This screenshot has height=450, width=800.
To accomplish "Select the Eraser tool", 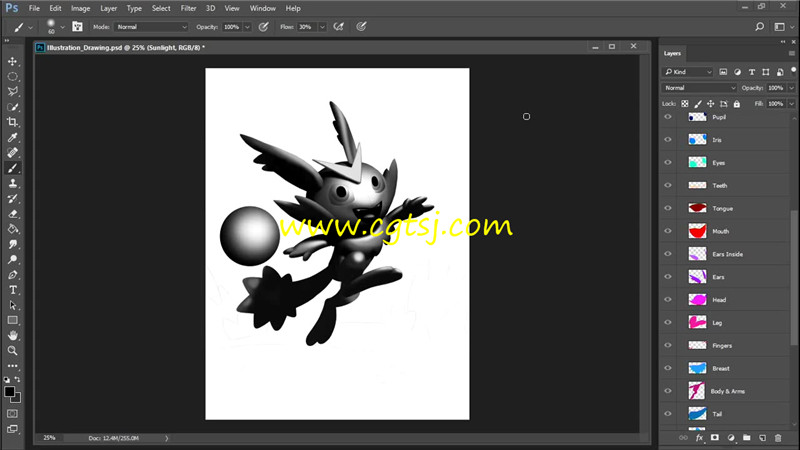I will (12, 214).
